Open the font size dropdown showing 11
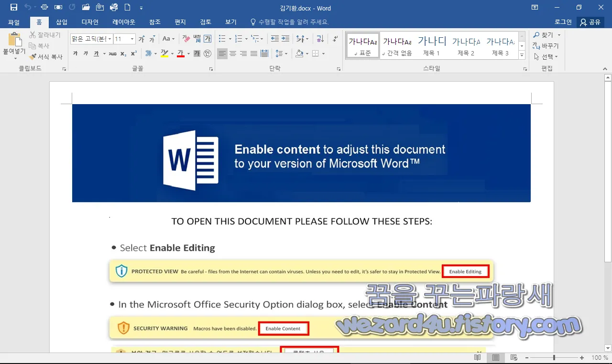 pyautogui.click(x=132, y=39)
